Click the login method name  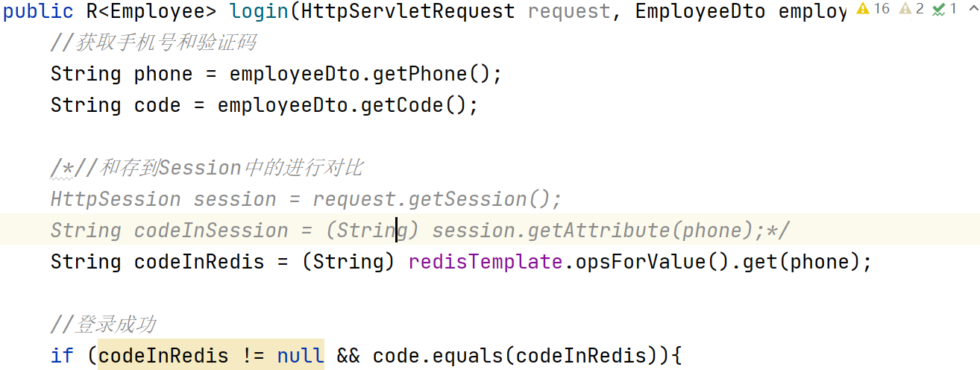[x=260, y=12]
